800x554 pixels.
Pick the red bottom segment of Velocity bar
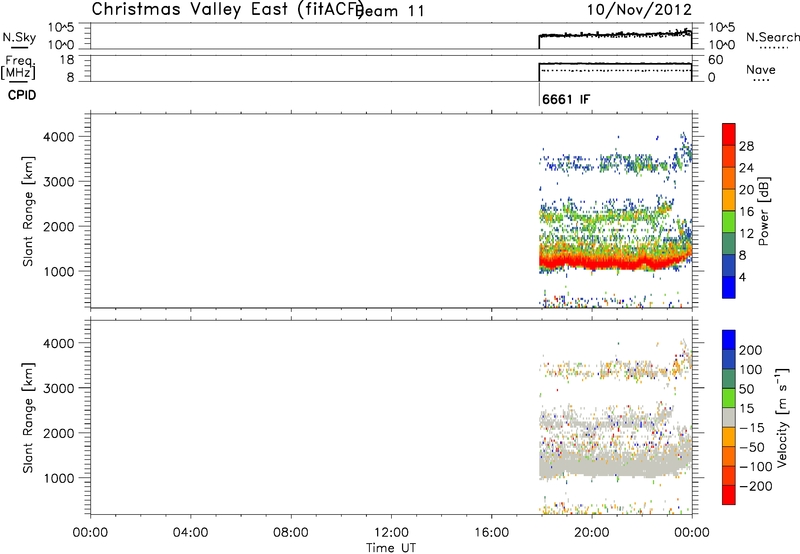(x=729, y=495)
